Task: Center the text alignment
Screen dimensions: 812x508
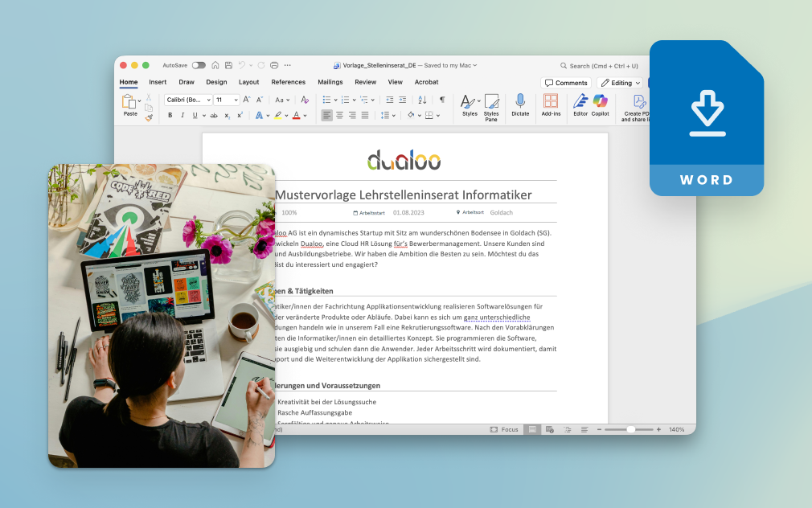Action: (340, 116)
